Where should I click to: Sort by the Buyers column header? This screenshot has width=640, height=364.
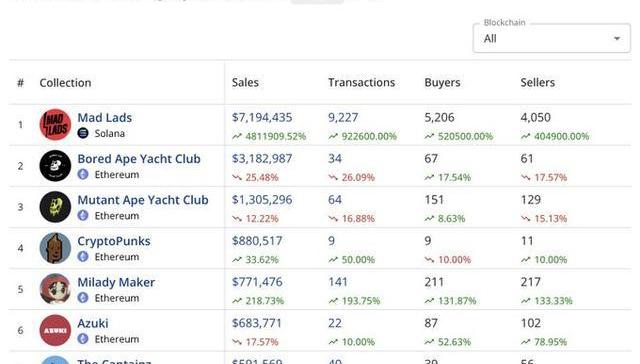click(x=442, y=82)
